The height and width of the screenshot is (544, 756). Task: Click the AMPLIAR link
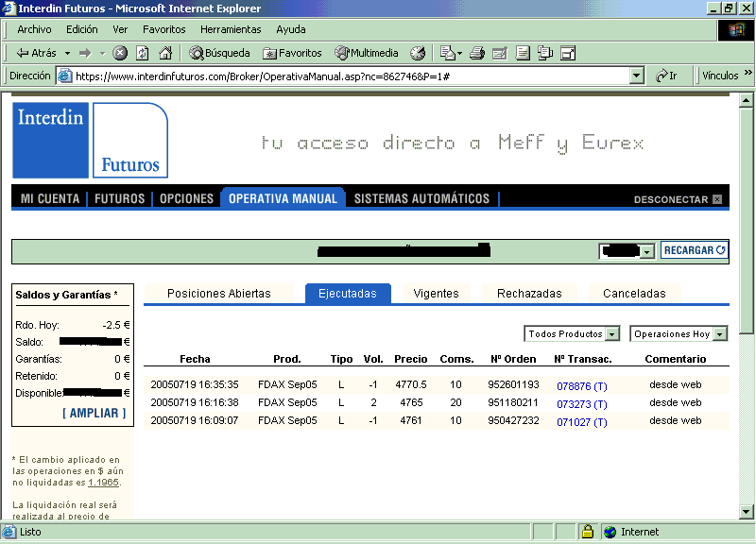(x=94, y=413)
